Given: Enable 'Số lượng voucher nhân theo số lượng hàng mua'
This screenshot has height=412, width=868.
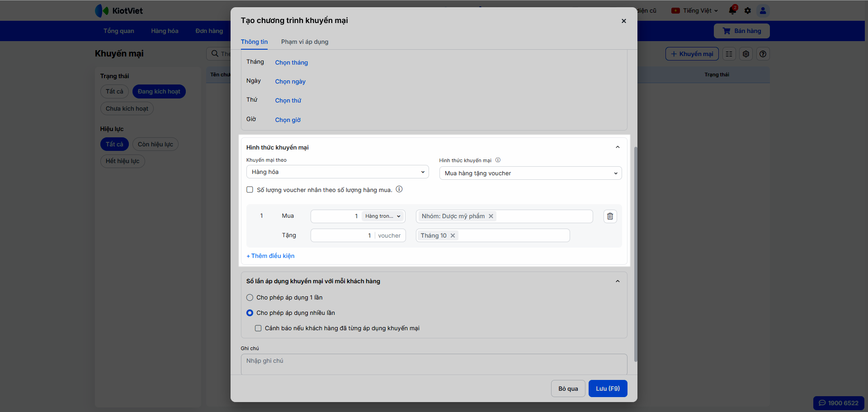Looking at the screenshot, I should pos(250,190).
